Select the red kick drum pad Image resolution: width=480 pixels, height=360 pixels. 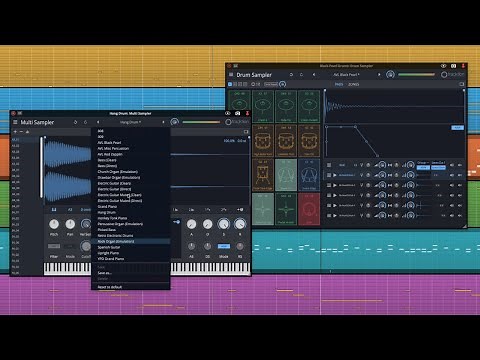click(309, 209)
